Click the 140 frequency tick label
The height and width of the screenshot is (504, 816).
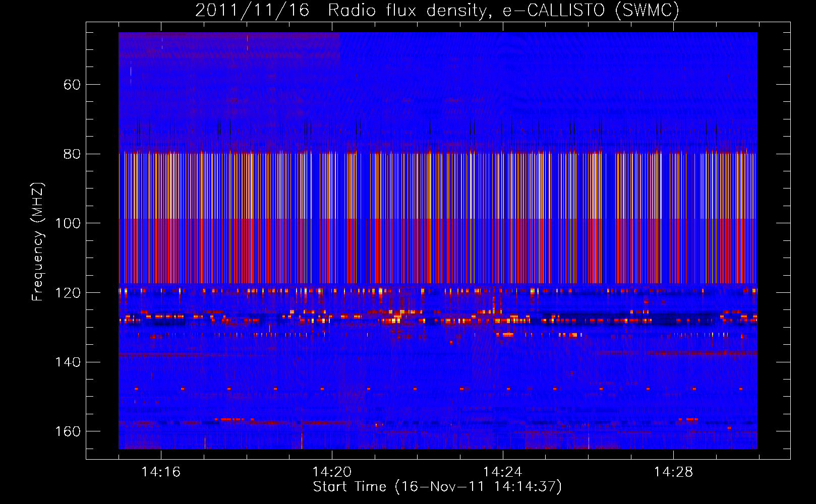pos(68,362)
